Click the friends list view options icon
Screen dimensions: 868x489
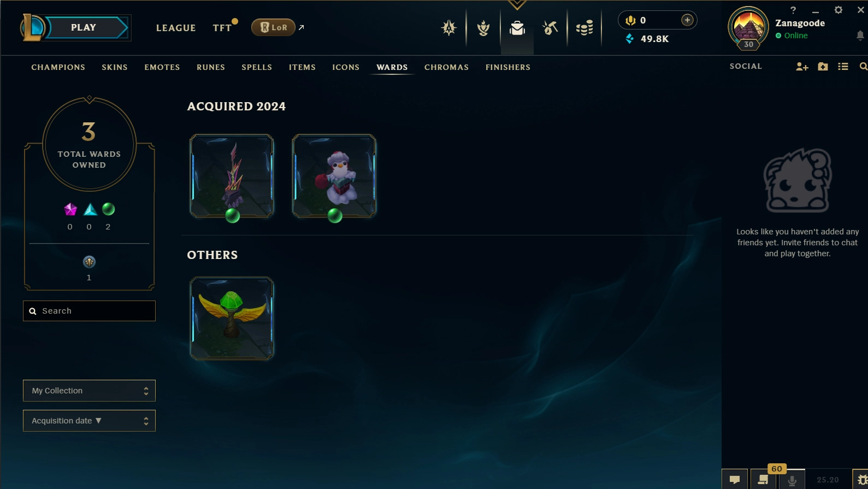[x=843, y=67]
